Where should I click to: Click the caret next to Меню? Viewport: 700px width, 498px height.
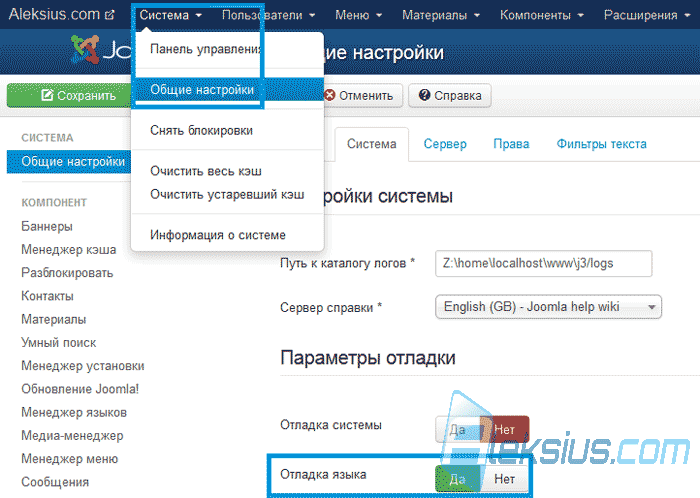379,16
